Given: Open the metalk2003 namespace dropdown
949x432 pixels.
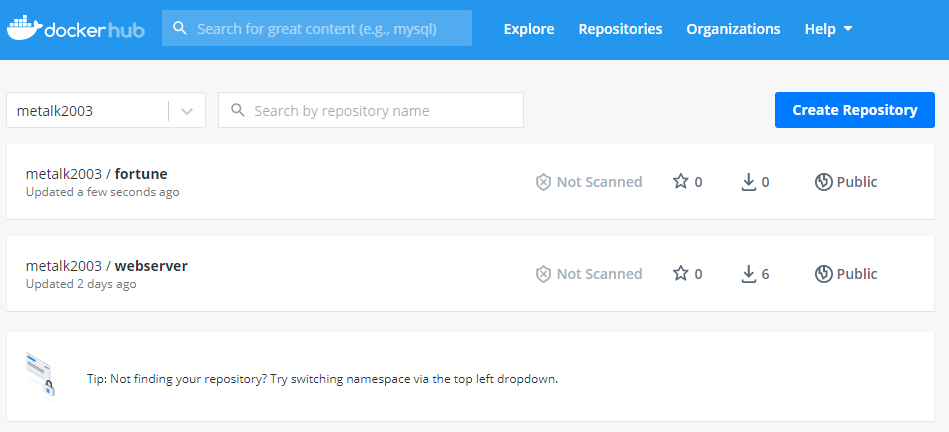Looking at the screenshot, I should pyautogui.click(x=106, y=110).
